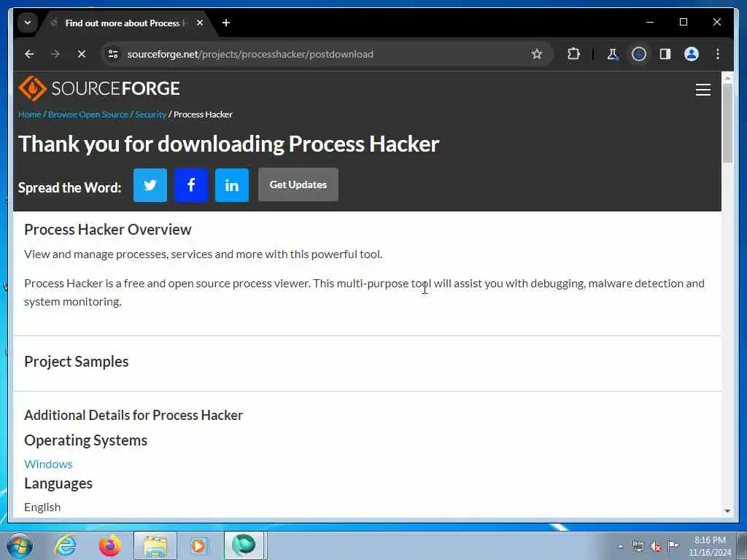Viewport: 747px width, 560px height.
Task: Click the English language text
Action: [x=42, y=507]
